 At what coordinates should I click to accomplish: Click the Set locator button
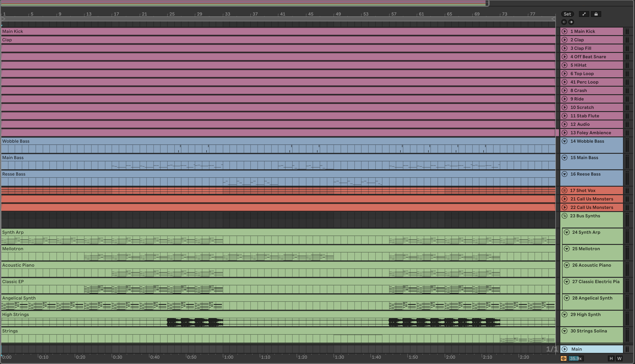point(567,14)
